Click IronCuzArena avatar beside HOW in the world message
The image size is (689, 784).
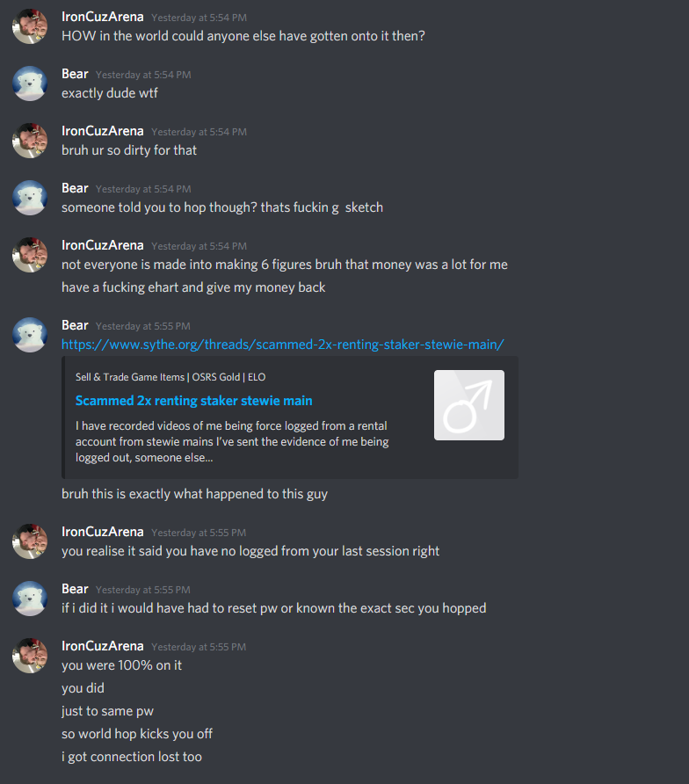(30, 26)
